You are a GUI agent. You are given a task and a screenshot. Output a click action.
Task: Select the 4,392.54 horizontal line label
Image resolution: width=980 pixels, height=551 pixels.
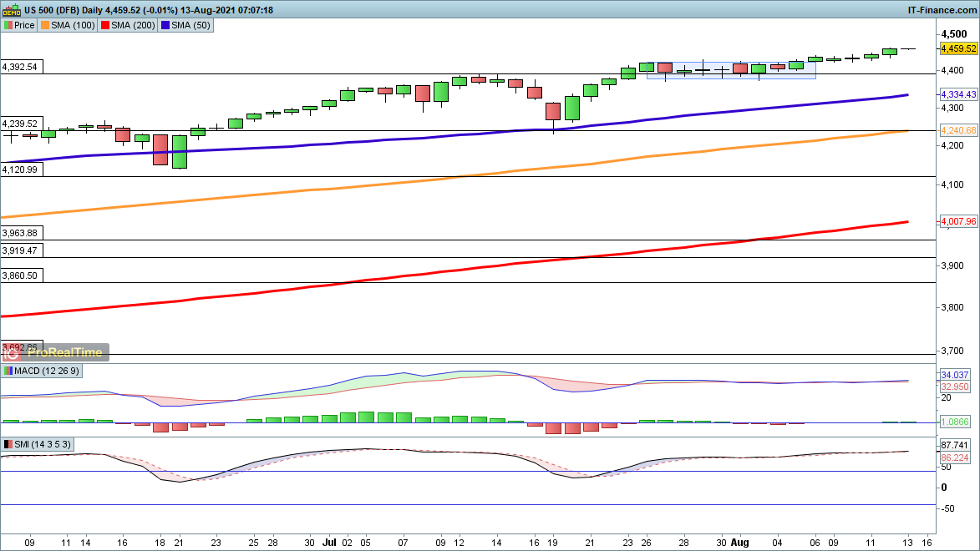coord(20,66)
